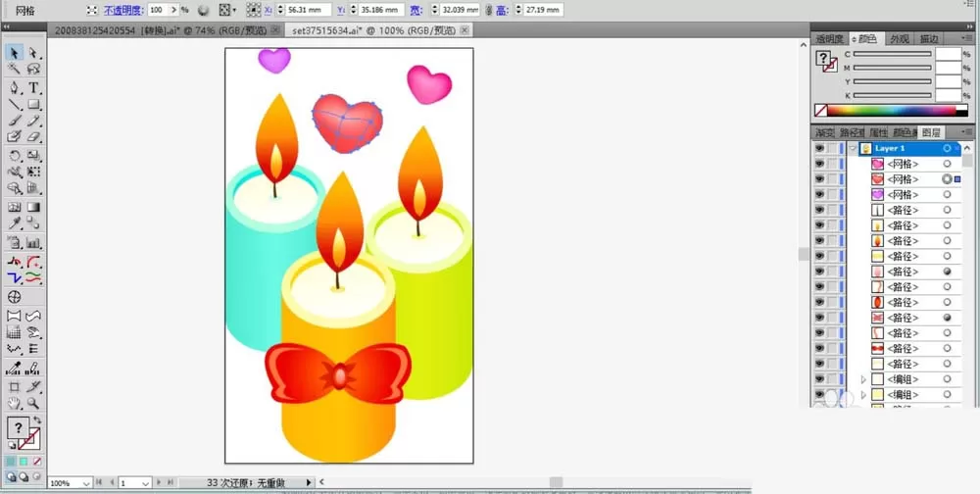Open the Layers panel flyout menu
Screen dimensions: 980x494
point(967,132)
